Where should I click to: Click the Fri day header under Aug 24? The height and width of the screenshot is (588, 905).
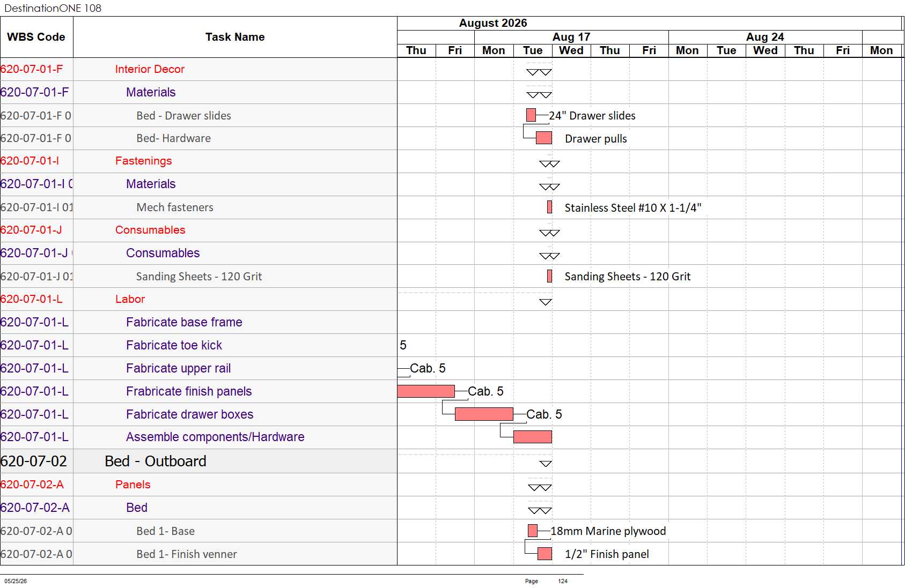[843, 50]
